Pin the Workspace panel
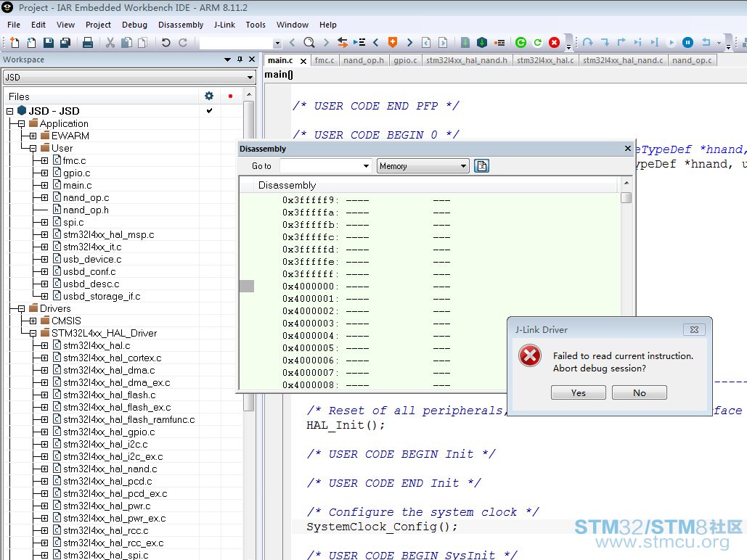Viewport: 747px width, 560px height. click(240, 59)
